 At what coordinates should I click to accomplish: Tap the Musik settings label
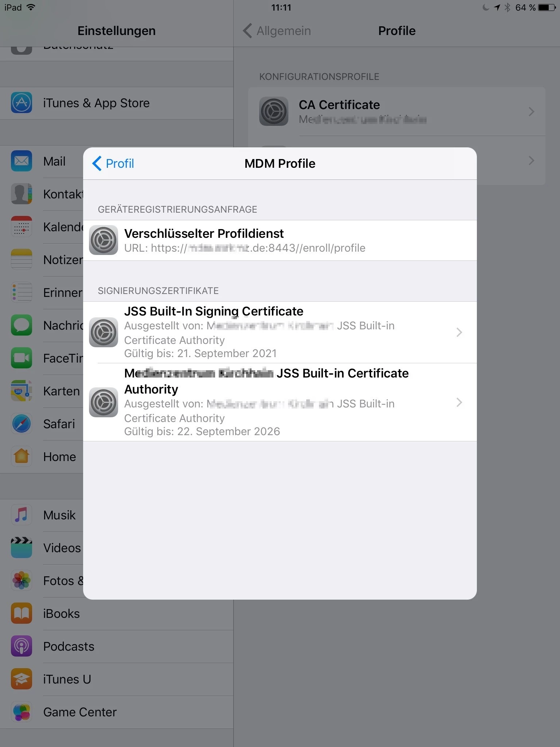click(x=59, y=515)
